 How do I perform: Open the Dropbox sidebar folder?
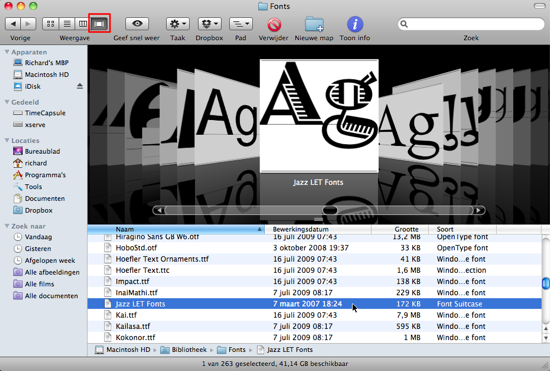click(33, 210)
